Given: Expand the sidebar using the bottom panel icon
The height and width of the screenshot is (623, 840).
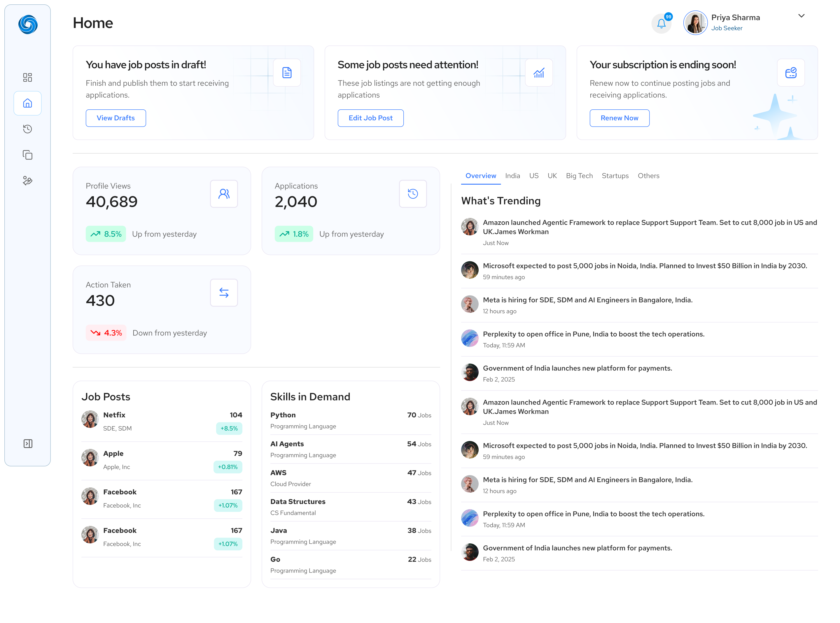Looking at the screenshot, I should 27,444.
